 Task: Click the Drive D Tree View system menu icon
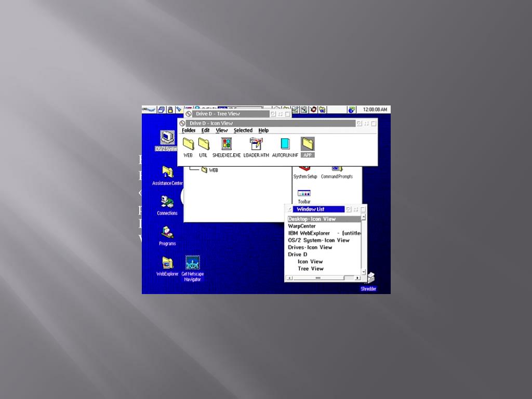coord(189,114)
